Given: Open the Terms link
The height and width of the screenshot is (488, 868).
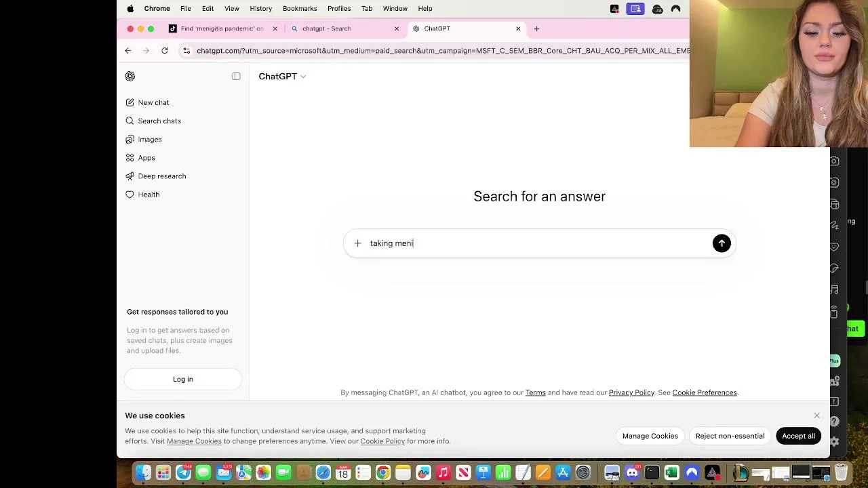Looking at the screenshot, I should point(535,392).
